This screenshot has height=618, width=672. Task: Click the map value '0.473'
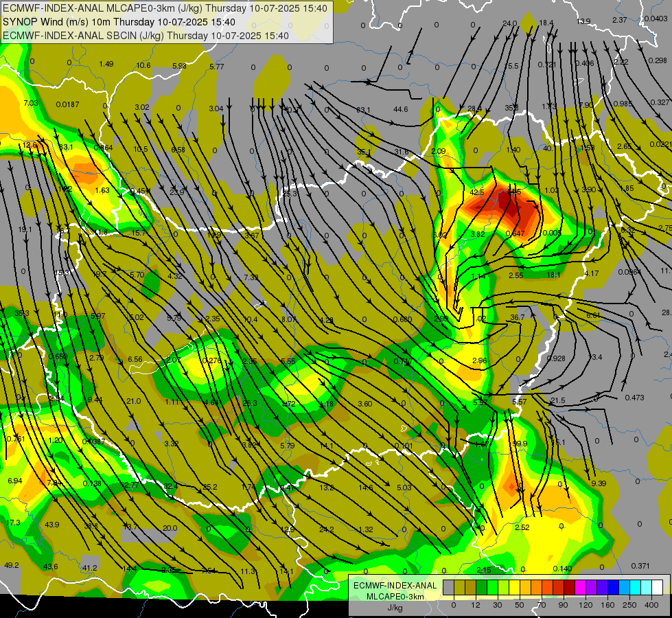pos(634,398)
